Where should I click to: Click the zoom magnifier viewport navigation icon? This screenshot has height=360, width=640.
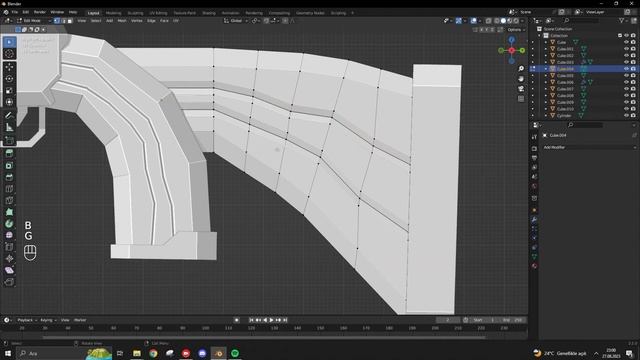coord(521,69)
